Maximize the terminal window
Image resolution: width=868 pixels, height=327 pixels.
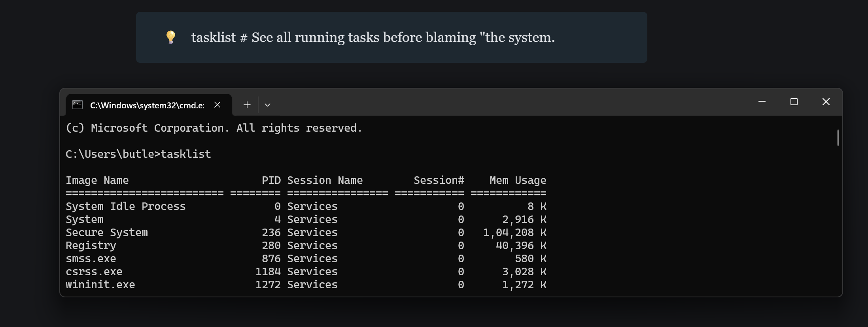794,102
